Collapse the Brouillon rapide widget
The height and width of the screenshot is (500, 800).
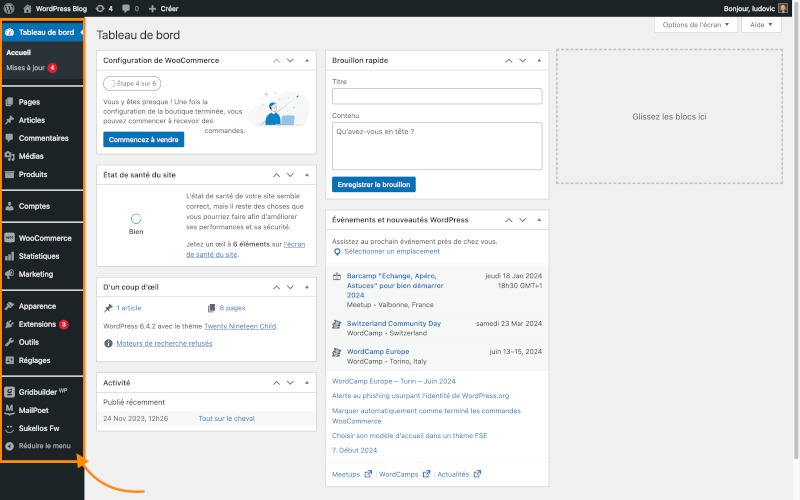538,60
